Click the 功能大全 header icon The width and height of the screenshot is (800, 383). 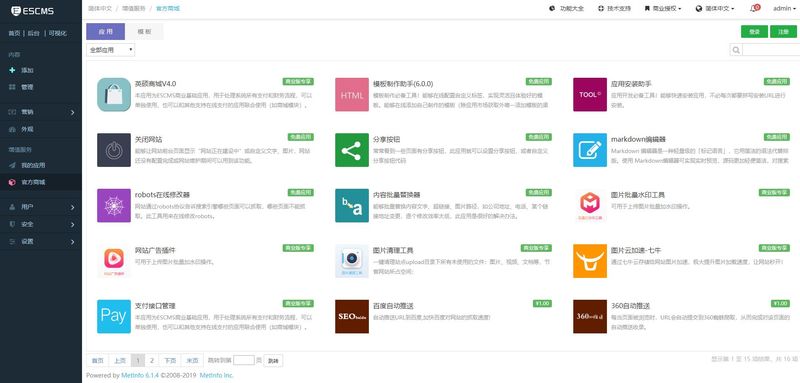(552, 9)
